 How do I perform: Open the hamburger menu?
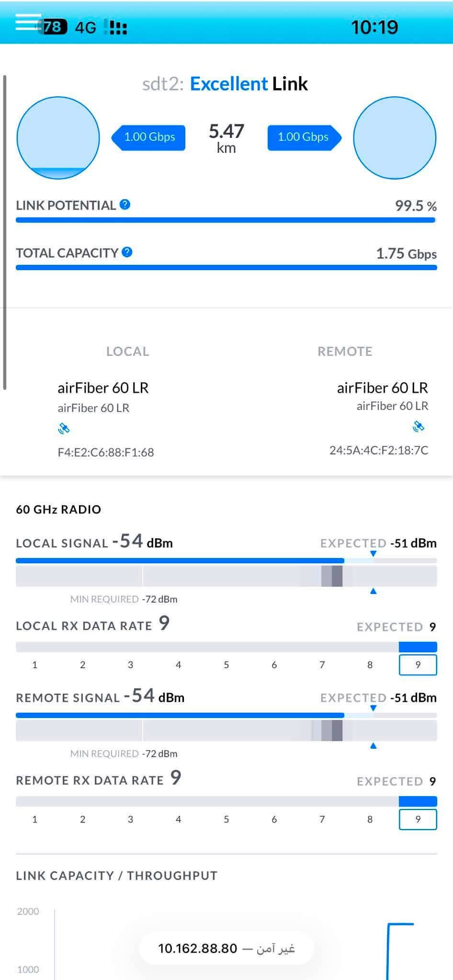[x=28, y=22]
